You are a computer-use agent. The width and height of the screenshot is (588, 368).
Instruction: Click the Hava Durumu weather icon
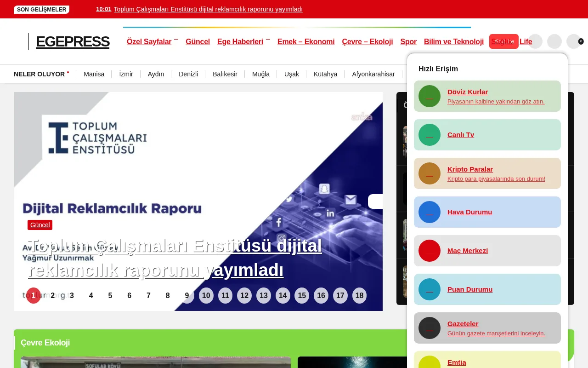(430, 212)
